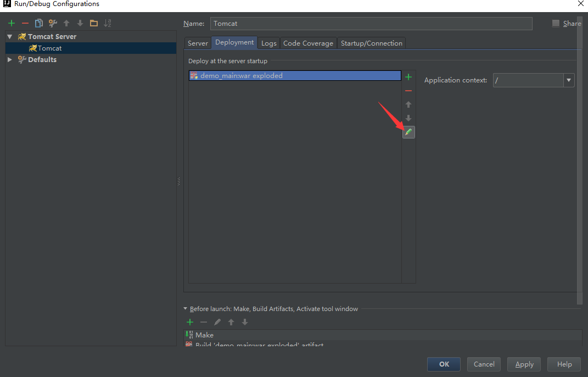
Task: Select demo_main:war exploded artifact row
Action: tap(295, 75)
